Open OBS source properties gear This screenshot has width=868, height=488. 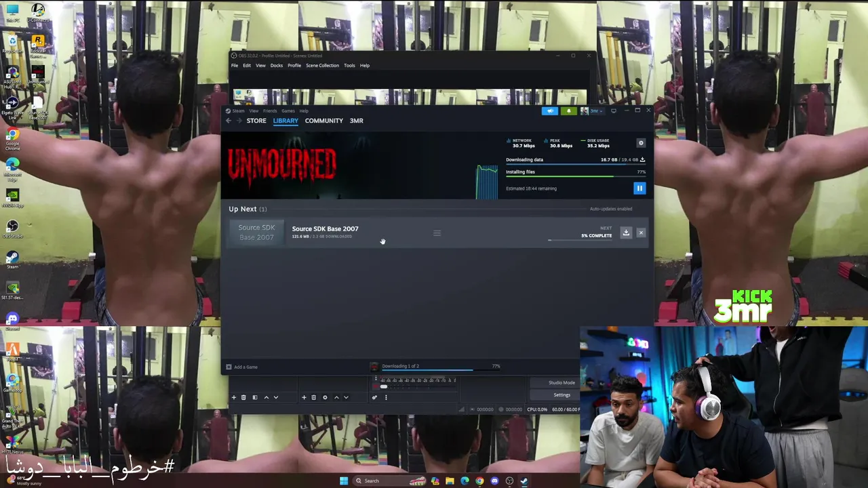pyautogui.click(x=325, y=398)
